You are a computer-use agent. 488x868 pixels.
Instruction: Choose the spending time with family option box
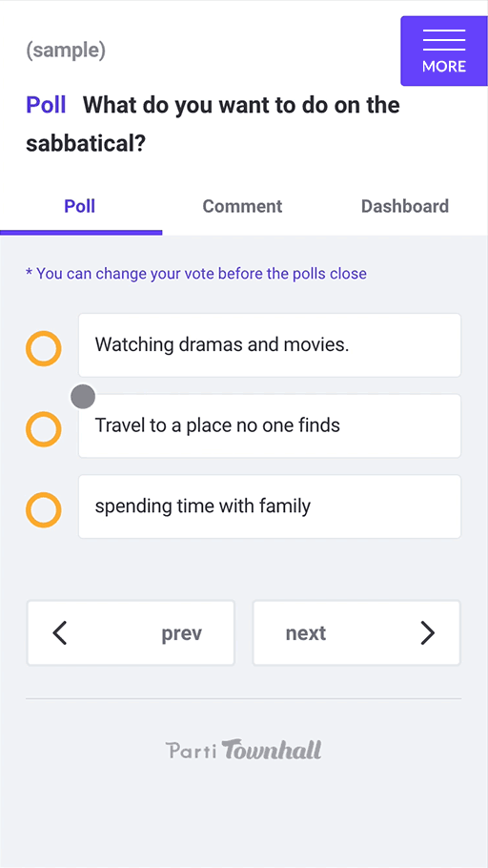(270, 506)
